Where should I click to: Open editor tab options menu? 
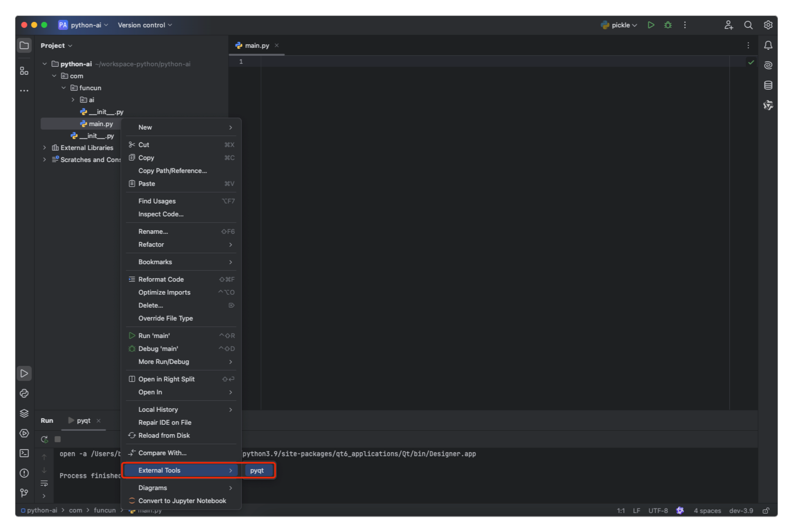(x=748, y=45)
